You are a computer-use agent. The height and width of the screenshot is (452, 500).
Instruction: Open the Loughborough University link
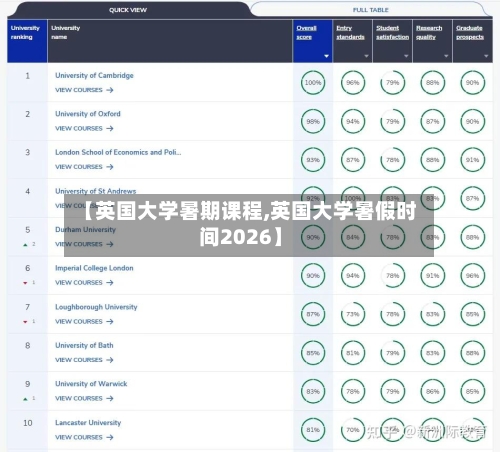point(96,307)
